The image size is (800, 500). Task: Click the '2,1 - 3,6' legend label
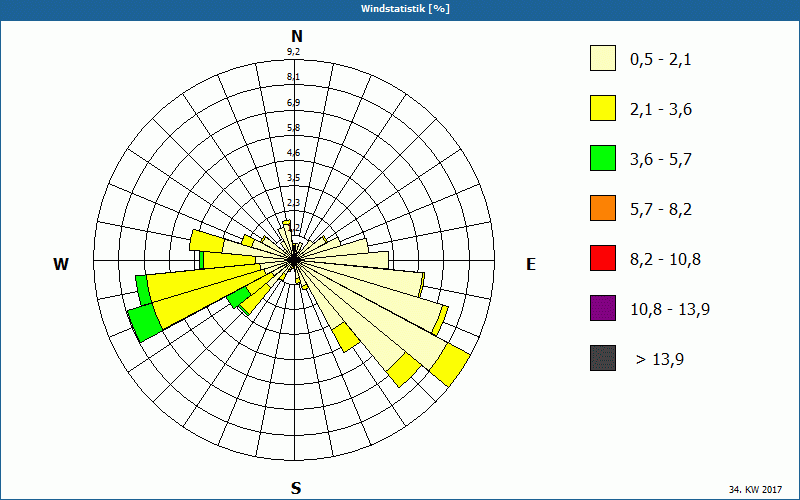[661, 110]
